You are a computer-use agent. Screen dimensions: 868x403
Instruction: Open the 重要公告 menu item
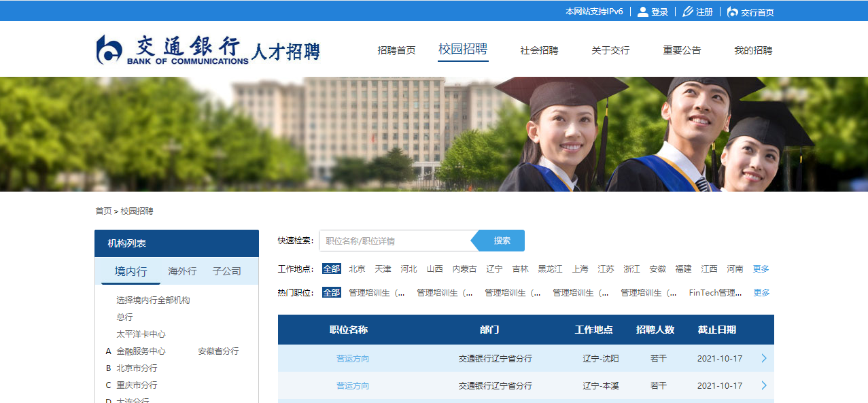pyautogui.click(x=682, y=50)
